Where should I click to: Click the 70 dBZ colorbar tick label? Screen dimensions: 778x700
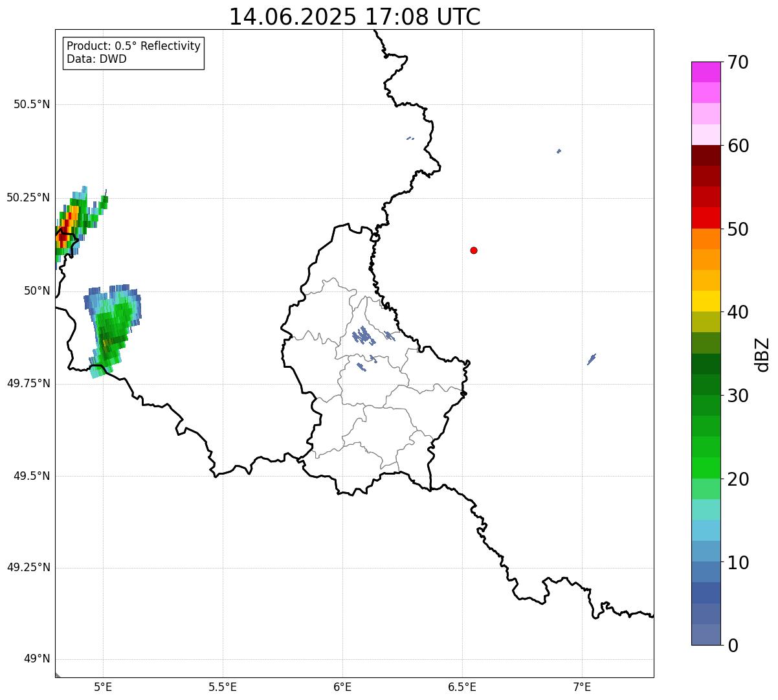pyautogui.click(x=738, y=62)
